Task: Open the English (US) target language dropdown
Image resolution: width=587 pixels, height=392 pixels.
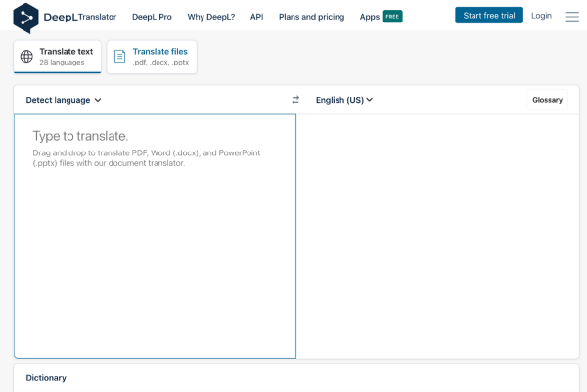Action: click(344, 100)
